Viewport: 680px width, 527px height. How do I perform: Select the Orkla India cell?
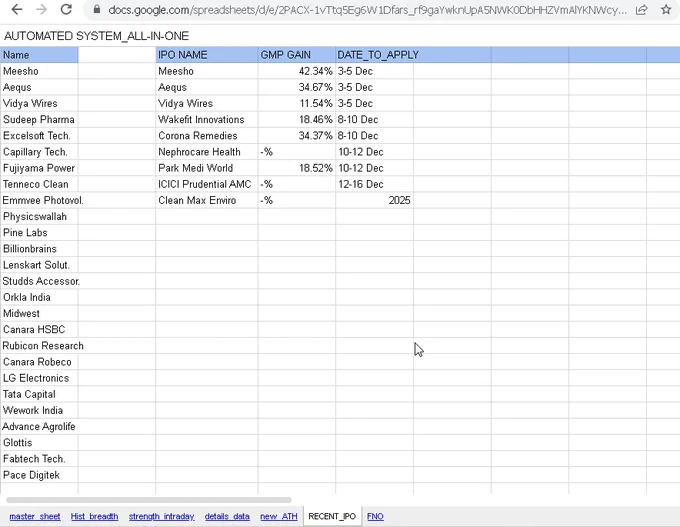[x=39, y=297]
